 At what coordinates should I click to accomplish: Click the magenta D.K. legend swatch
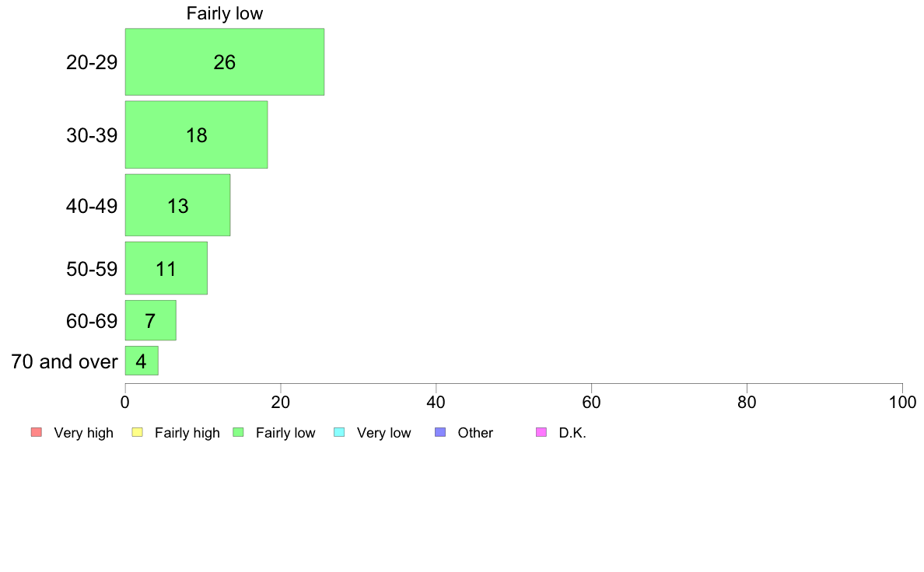click(x=541, y=432)
